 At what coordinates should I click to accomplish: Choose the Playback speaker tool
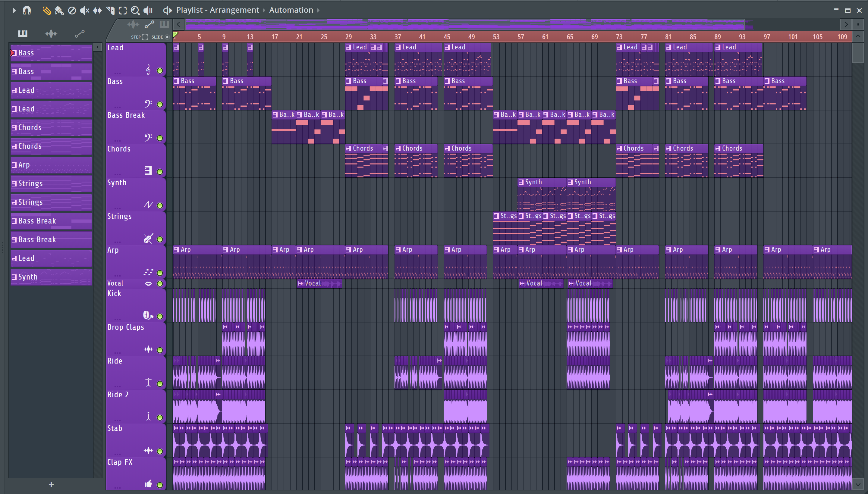148,11
